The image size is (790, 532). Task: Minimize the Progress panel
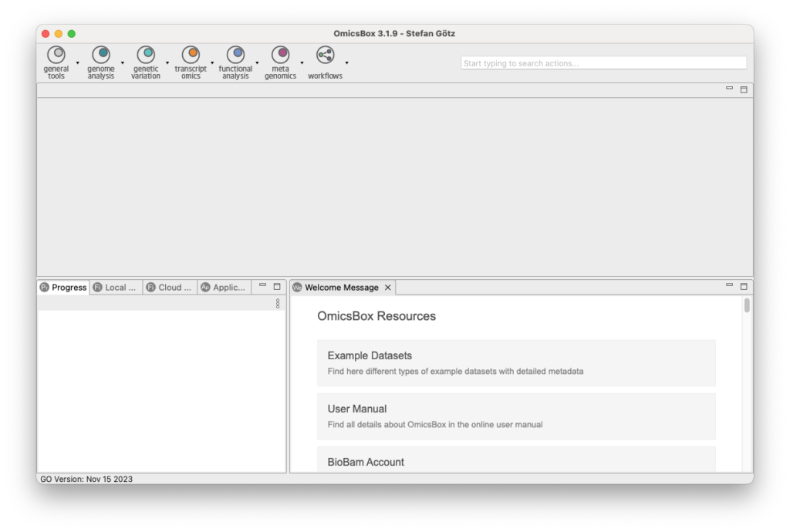tap(262, 285)
